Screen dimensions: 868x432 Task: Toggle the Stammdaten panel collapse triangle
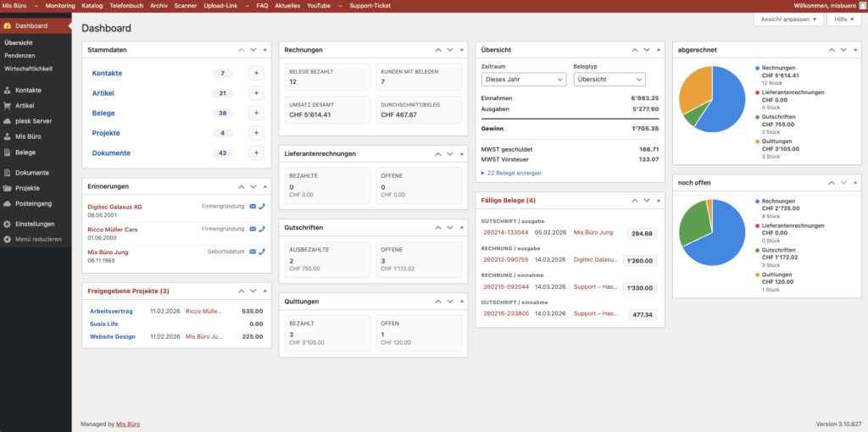pos(264,50)
